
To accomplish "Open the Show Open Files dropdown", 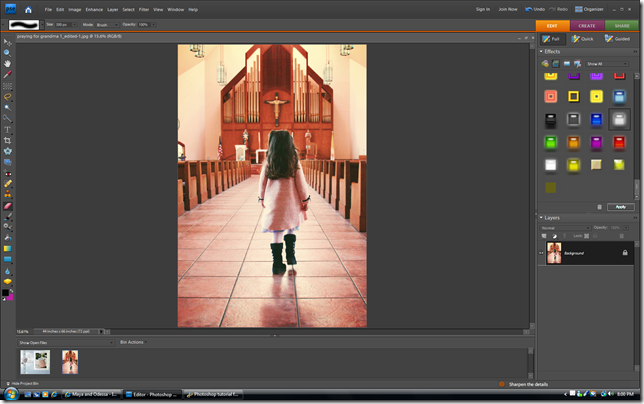I will pos(66,342).
